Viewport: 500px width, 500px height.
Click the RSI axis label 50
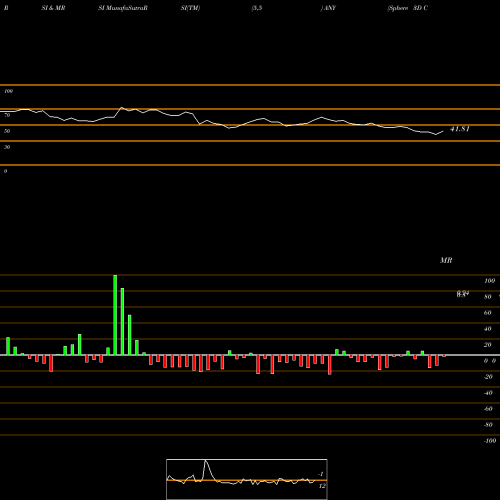[7, 131]
